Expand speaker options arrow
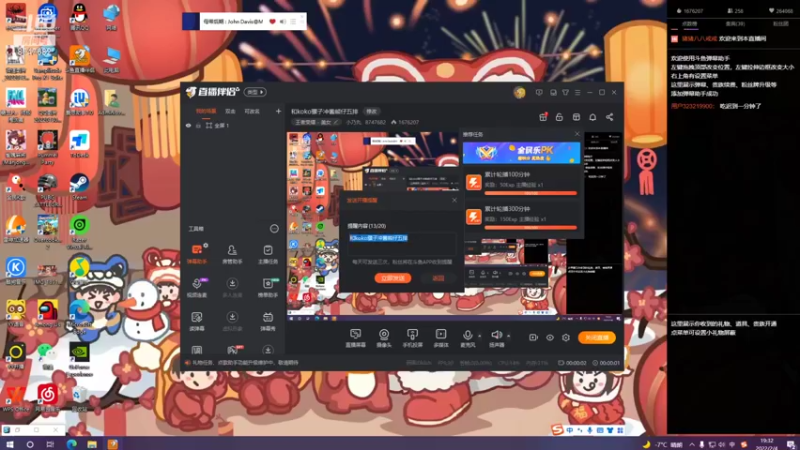 [x=509, y=336]
